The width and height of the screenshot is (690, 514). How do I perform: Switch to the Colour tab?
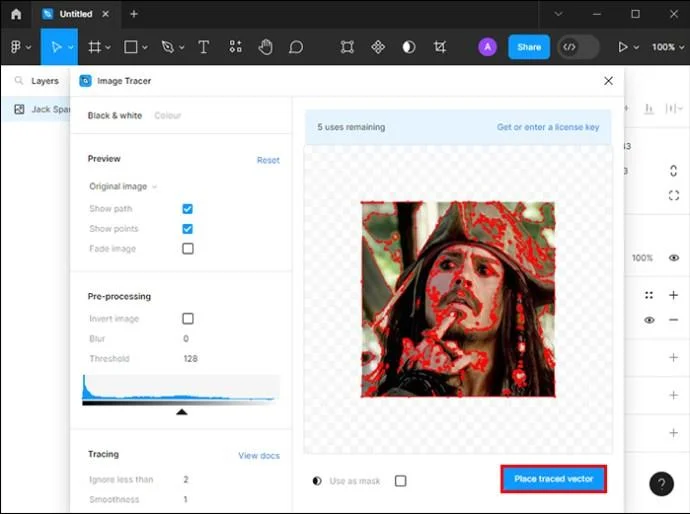point(168,115)
